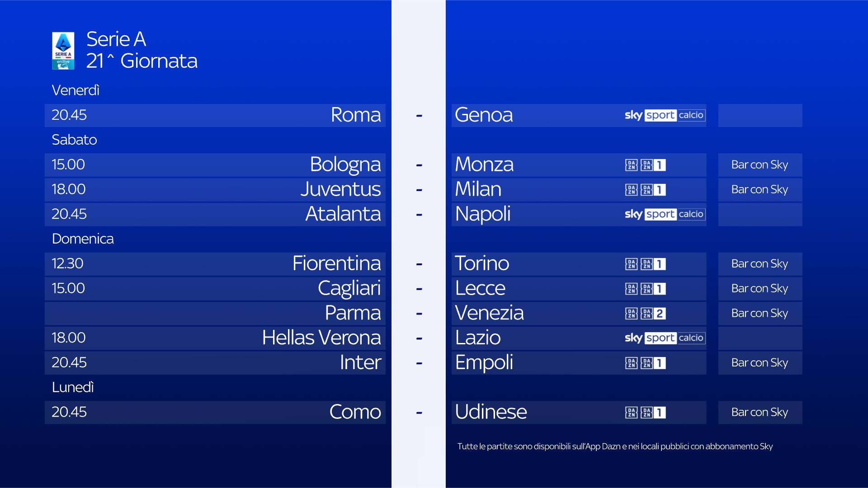Select the Venerdì day heading
This screenshot has height=488, width=868.
[75, 90]
